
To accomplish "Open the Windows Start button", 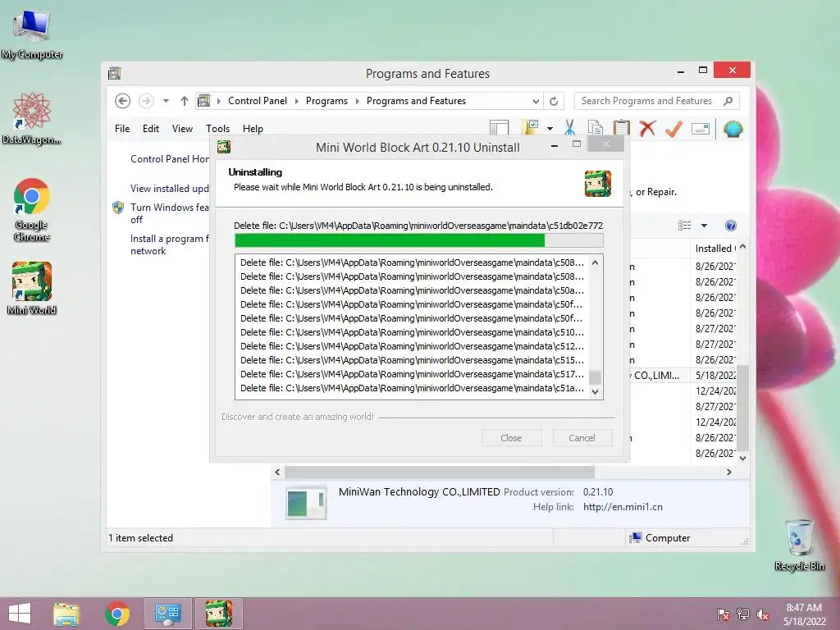I will click(x=20, y=614).
